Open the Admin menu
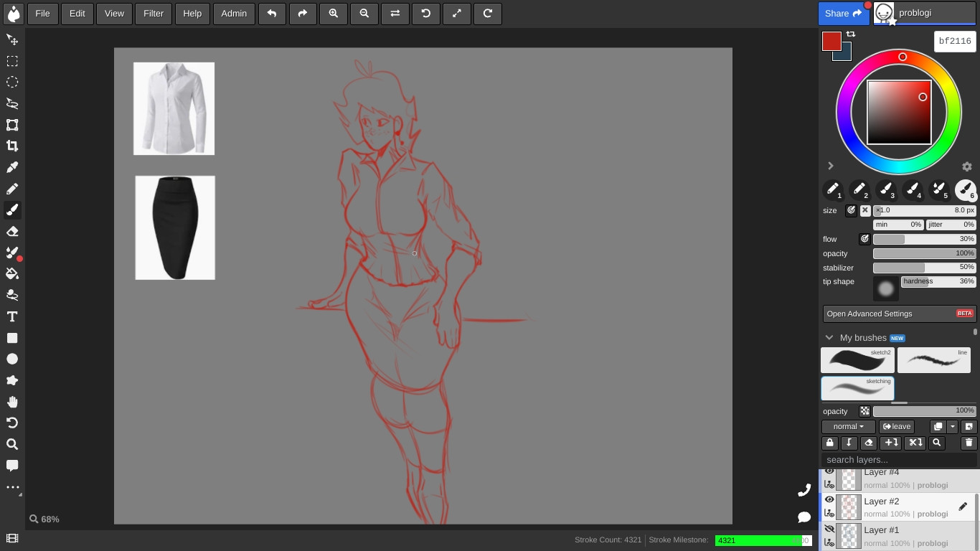This screenshot has height=551, width=980. (x=234, y=13)
